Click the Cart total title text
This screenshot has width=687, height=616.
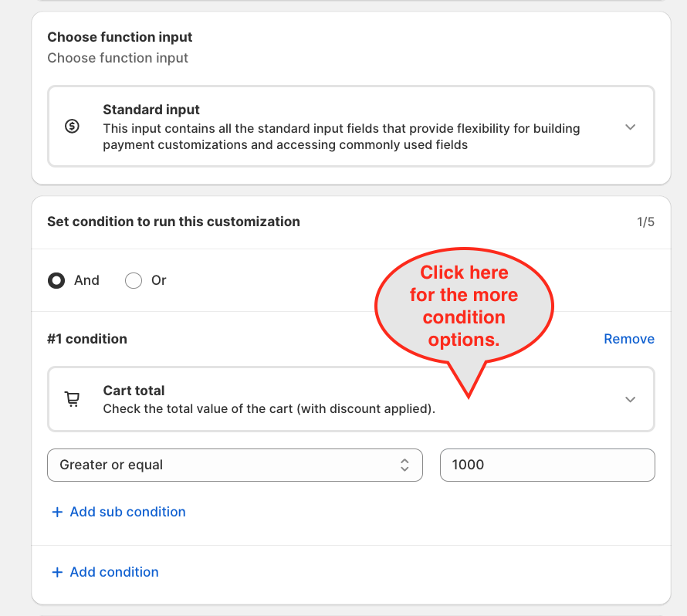pyautogui.click(x=134, y=391)
